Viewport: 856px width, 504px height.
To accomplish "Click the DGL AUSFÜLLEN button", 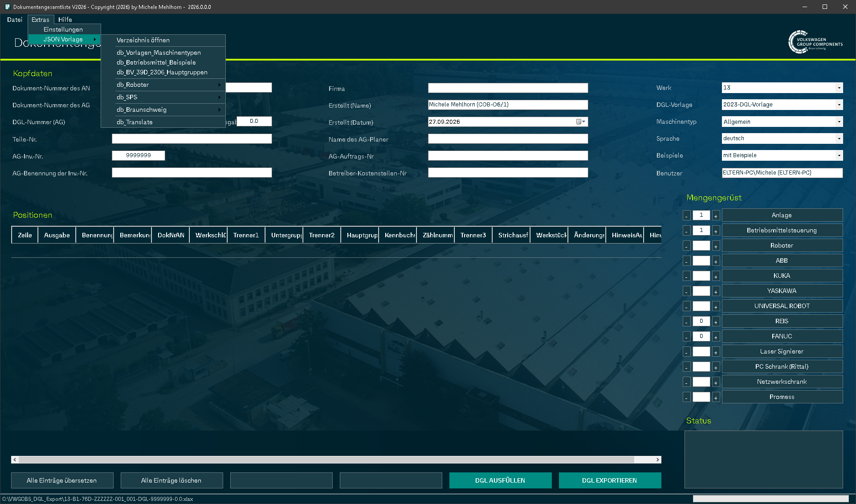I will pos(500,480).
